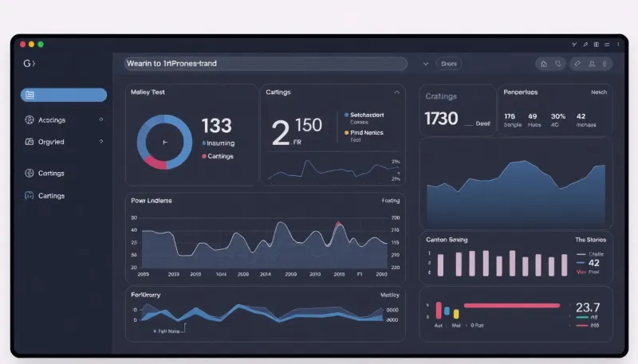The height and width of the screenshot is (364, 638).
Task: Click the phone icon in the toolbar
Action: tap(557, 64)
